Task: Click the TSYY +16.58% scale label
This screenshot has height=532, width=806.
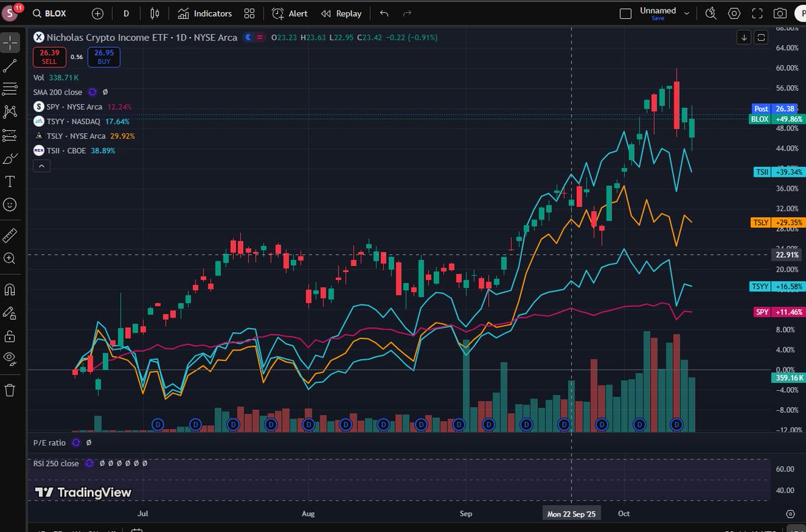Action: tap(777, 287)
